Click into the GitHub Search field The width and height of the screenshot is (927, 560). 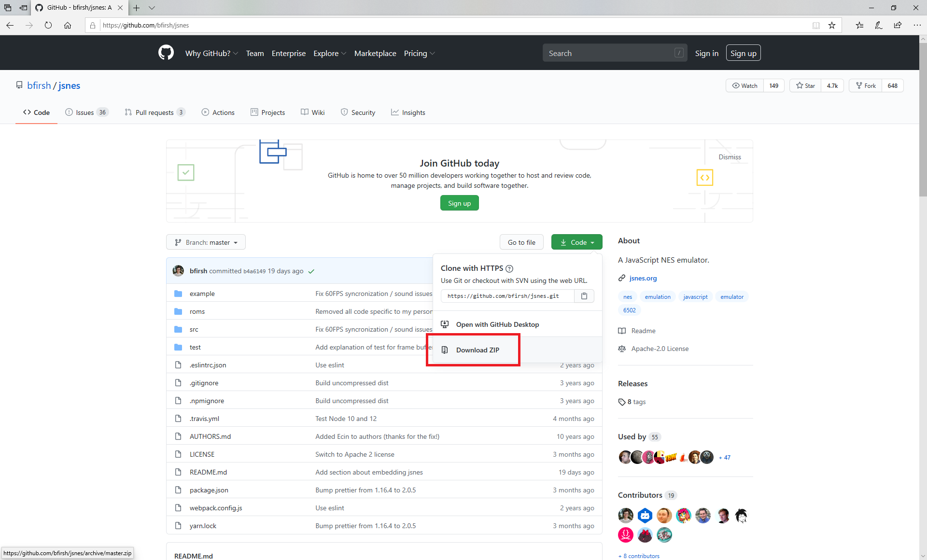[x=615, y=53]
